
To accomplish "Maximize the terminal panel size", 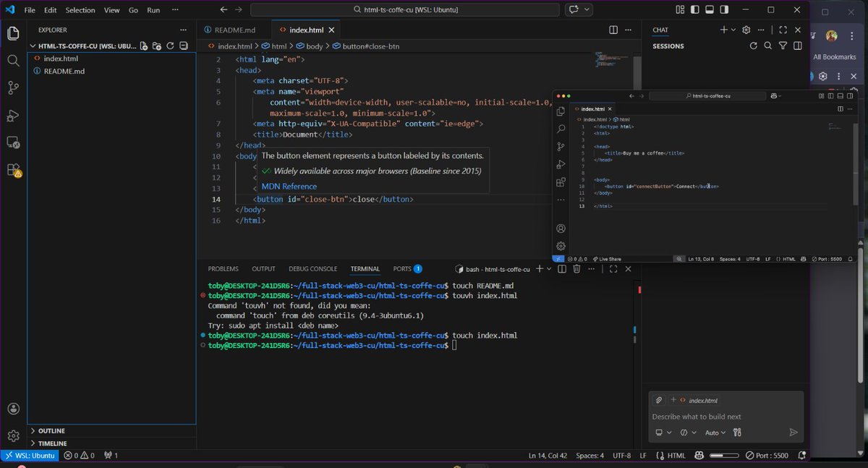I will click(613, 268).
